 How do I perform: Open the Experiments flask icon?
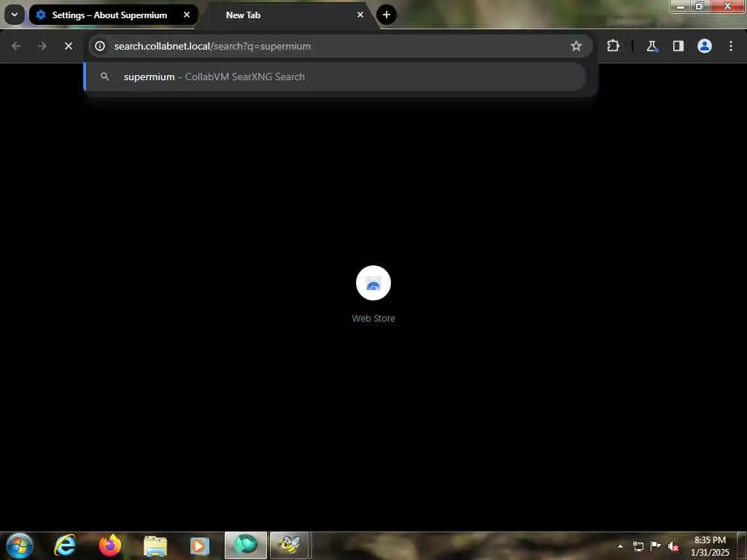[x=651, y=46]
